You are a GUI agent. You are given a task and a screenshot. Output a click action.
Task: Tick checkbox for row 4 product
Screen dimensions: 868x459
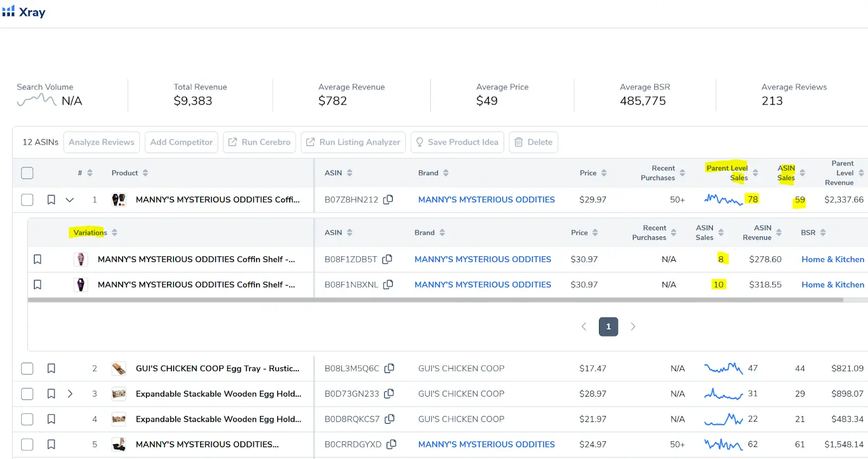(27, 419)
